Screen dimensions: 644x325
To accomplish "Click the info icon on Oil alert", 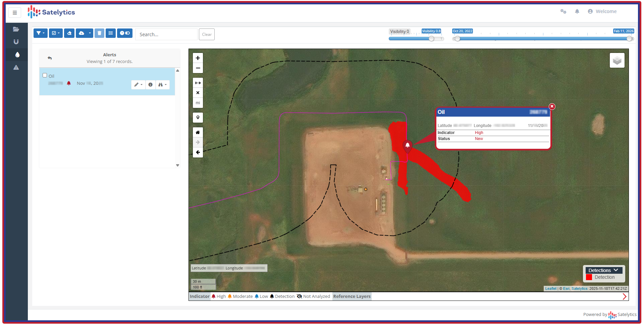I will 151,85.
